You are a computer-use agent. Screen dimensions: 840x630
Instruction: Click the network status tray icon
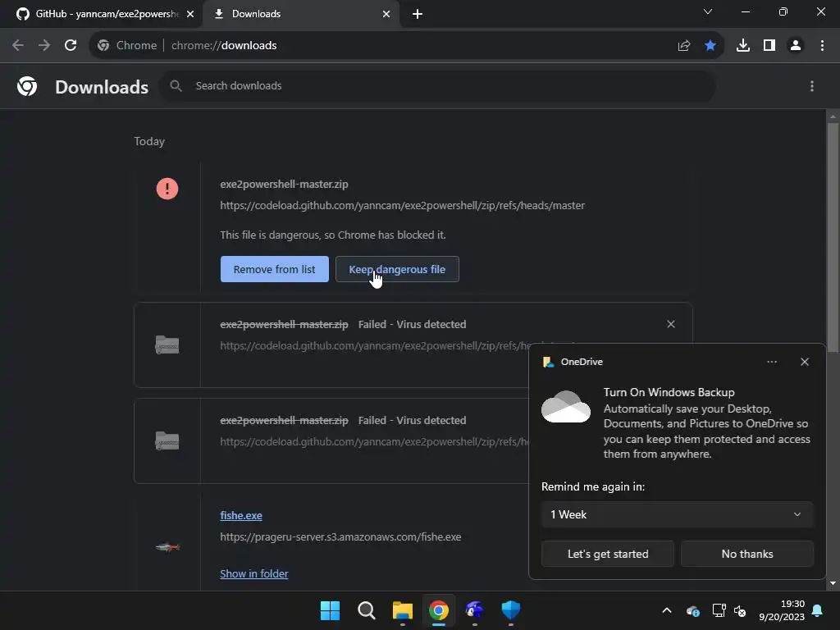719,610
